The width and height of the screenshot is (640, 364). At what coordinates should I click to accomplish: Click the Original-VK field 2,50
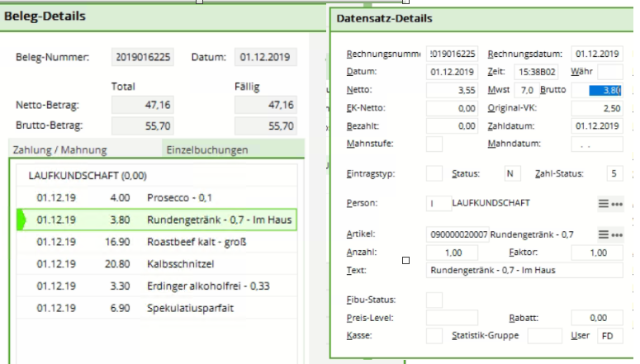pos(597,108)
